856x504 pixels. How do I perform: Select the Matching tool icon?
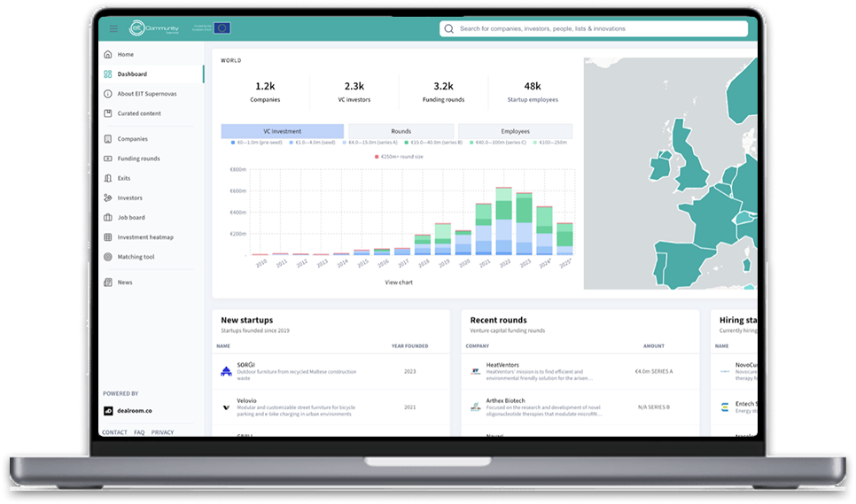click(x=108, y=257)
